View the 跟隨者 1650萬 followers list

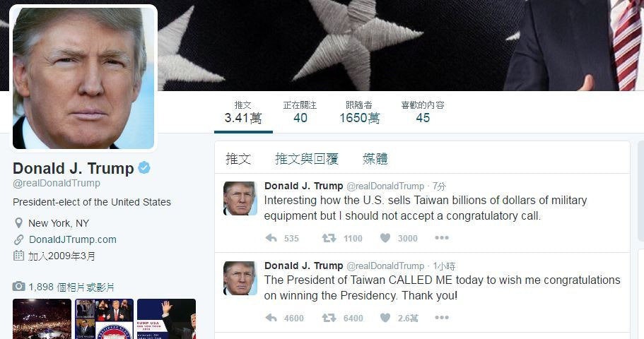[359, 112]
